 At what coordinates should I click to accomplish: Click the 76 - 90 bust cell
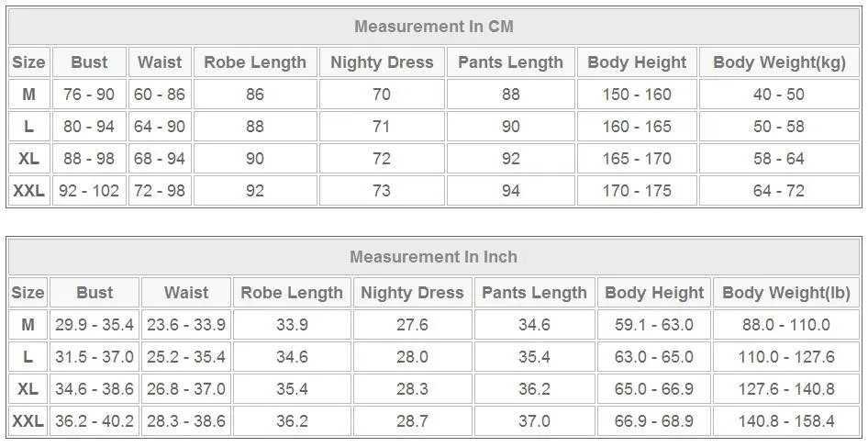pyautogui.click(x=89, y=95)
